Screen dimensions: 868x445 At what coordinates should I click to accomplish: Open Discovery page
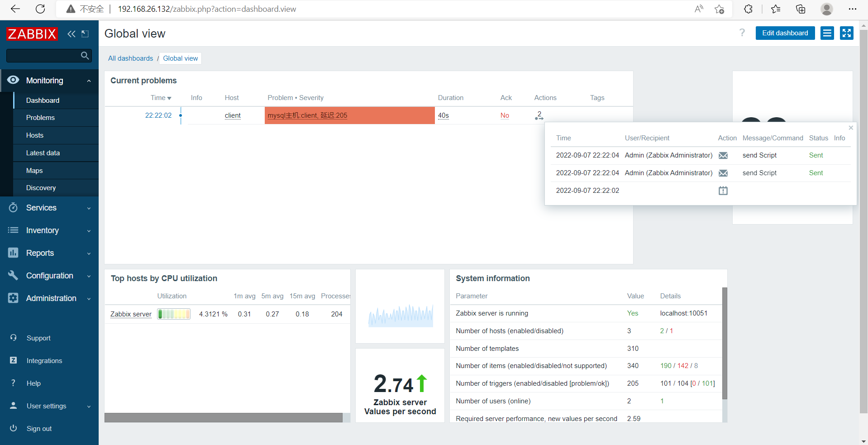56,188
